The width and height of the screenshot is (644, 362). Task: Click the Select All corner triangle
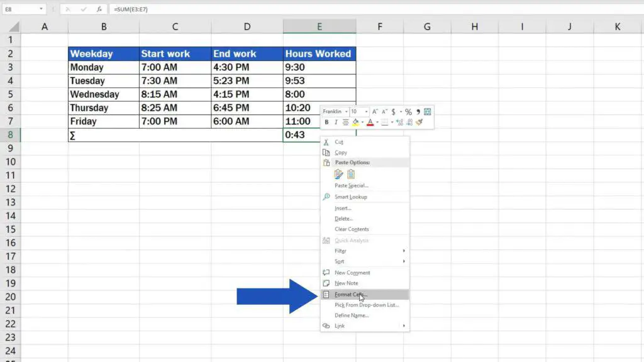point(14,27)
